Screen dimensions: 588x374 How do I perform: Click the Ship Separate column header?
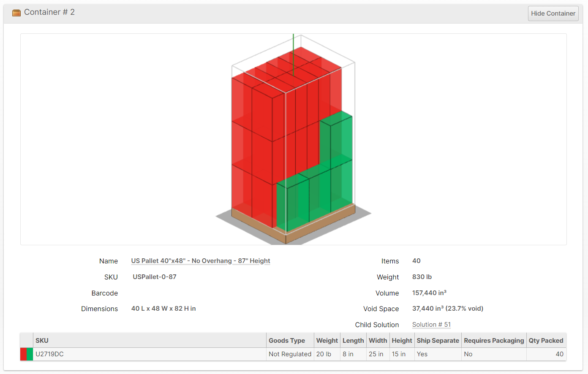[438, 341]
